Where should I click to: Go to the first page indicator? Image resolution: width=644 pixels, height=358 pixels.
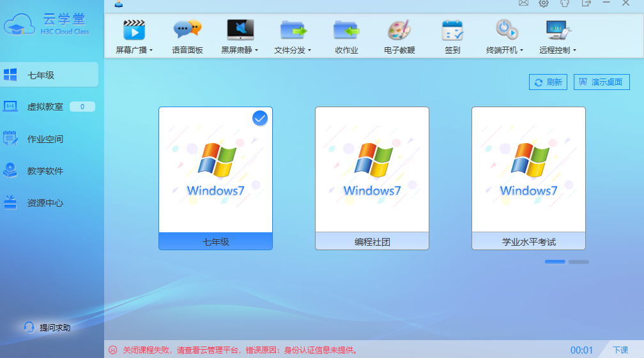tap(555, 262)
